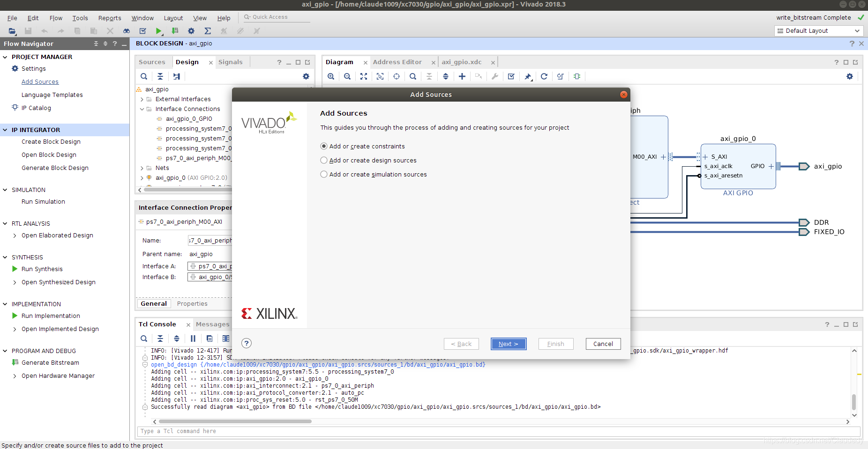Click the Run green play icon in toolbar
This screenshot has height=449, width=868.
coord(159,31)
